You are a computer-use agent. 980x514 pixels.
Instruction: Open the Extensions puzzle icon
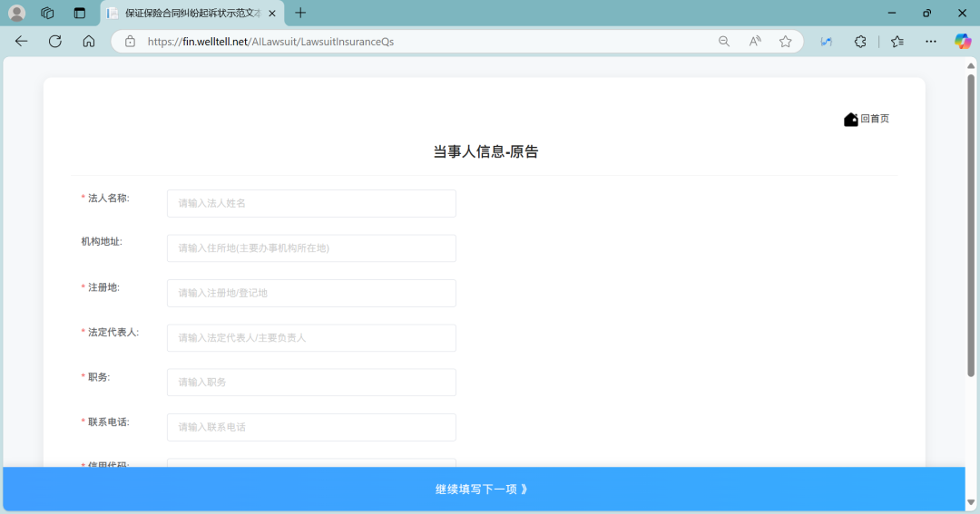860,41
